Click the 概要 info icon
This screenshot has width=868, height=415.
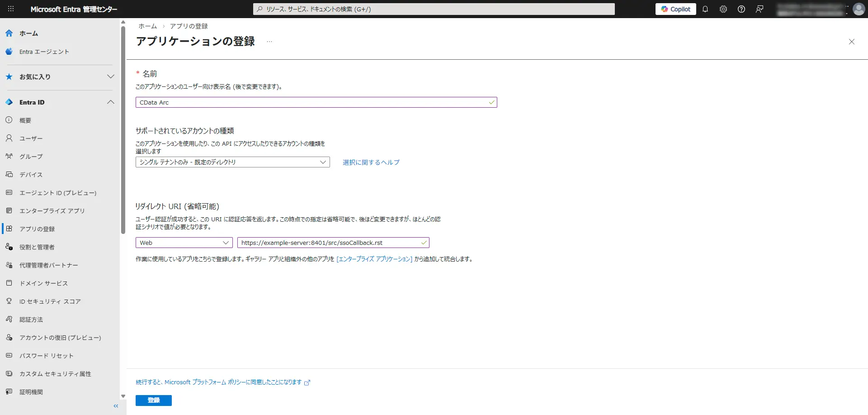click(9, 120)
